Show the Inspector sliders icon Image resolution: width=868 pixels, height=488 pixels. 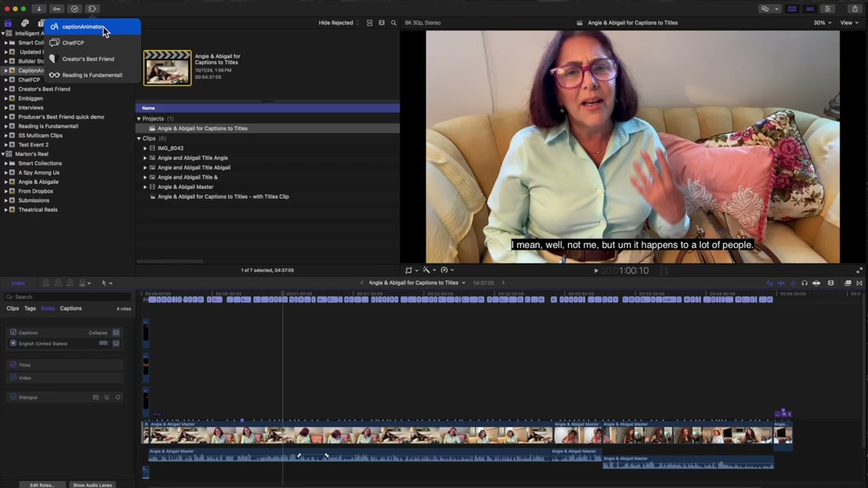pos(827,9)
